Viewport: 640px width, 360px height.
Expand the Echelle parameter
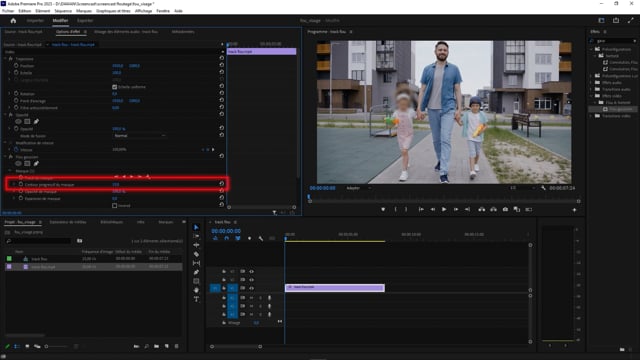[10, 73]
